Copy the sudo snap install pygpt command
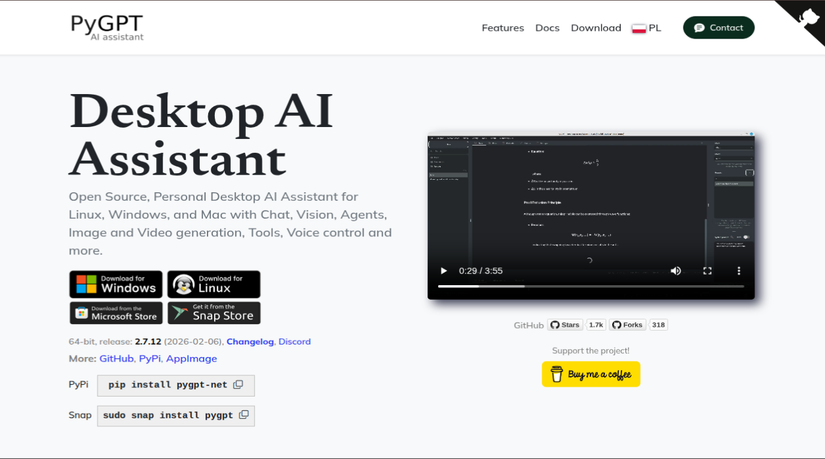The image size is (825, 459). click(x=244, y=415)
